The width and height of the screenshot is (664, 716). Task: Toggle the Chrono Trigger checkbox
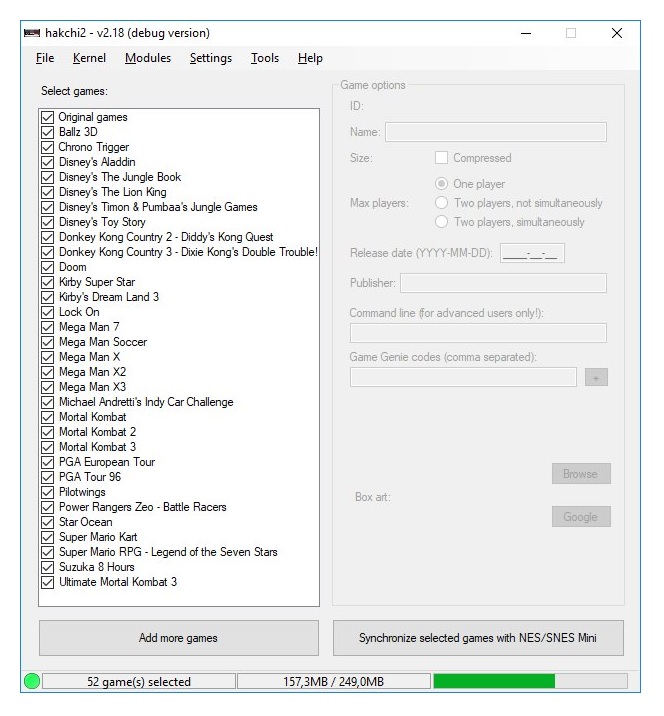point(47,147)
